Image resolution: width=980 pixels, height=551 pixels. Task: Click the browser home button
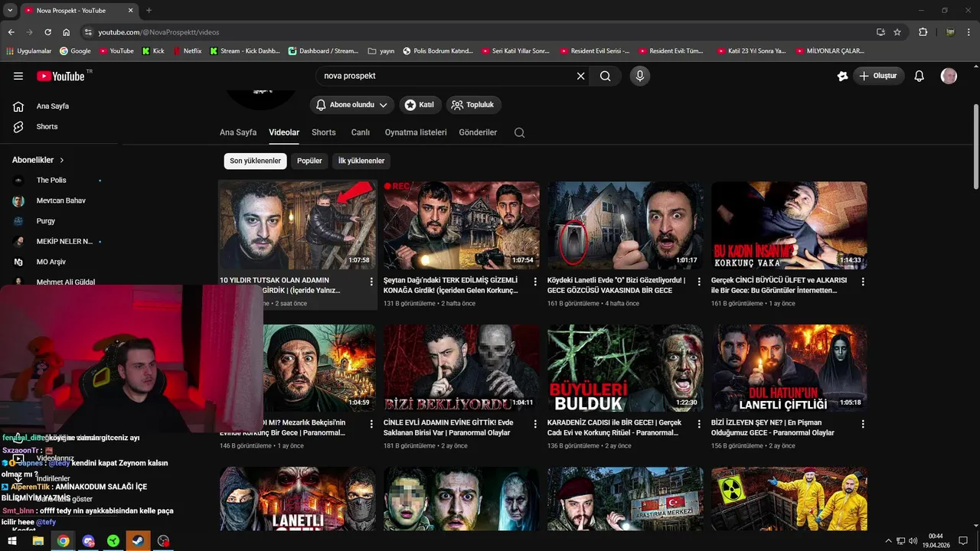[67, 32]
